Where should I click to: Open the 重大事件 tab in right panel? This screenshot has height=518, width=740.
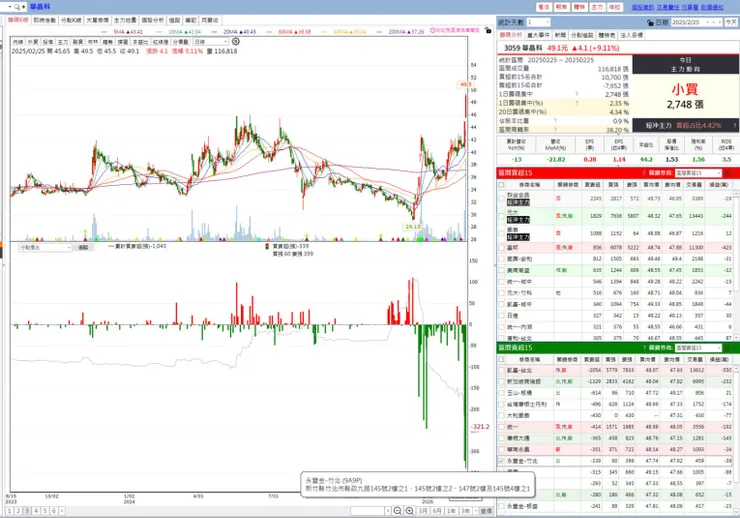(538, 35)
